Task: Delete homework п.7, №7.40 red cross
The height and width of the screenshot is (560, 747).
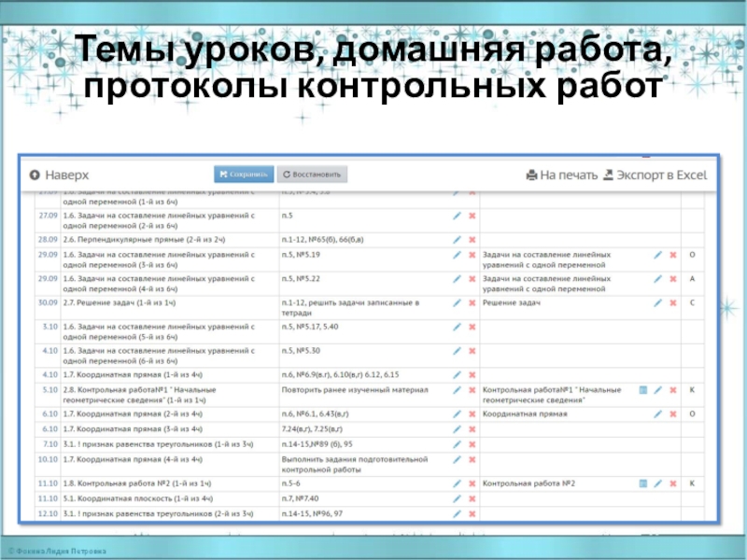Action: pos(472,498)
